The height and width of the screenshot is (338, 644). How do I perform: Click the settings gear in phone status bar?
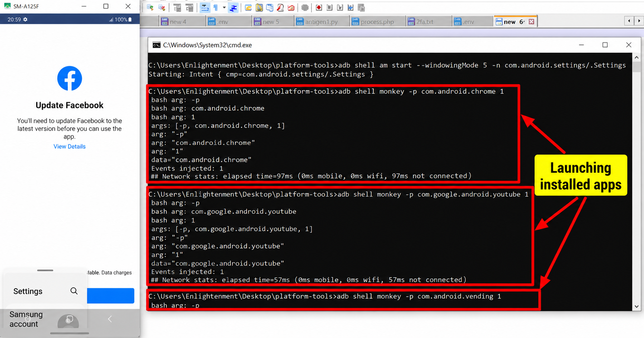pos(25,19)
